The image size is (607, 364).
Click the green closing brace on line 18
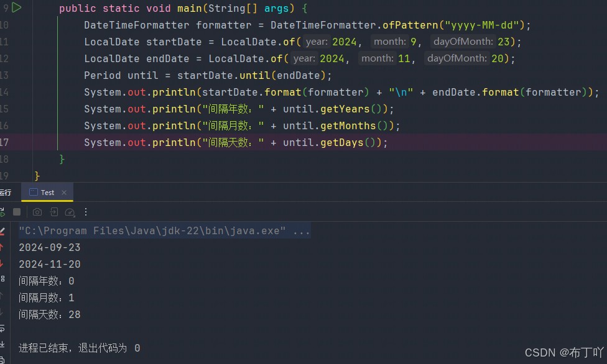pos(62,160)
